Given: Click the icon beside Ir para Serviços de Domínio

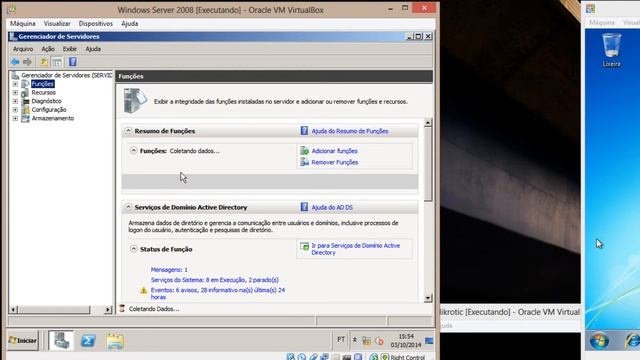Looking at the screenshot, I should 304,246.
